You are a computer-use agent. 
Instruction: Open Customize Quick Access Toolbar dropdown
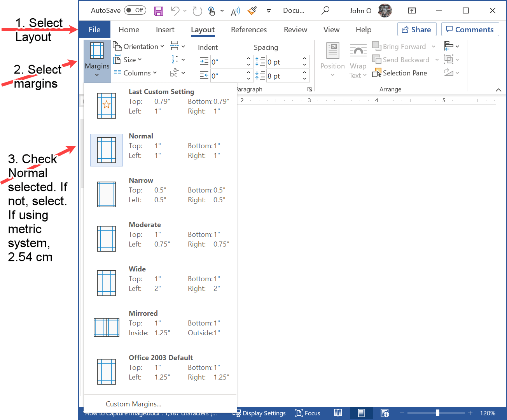tap(269, 11)
